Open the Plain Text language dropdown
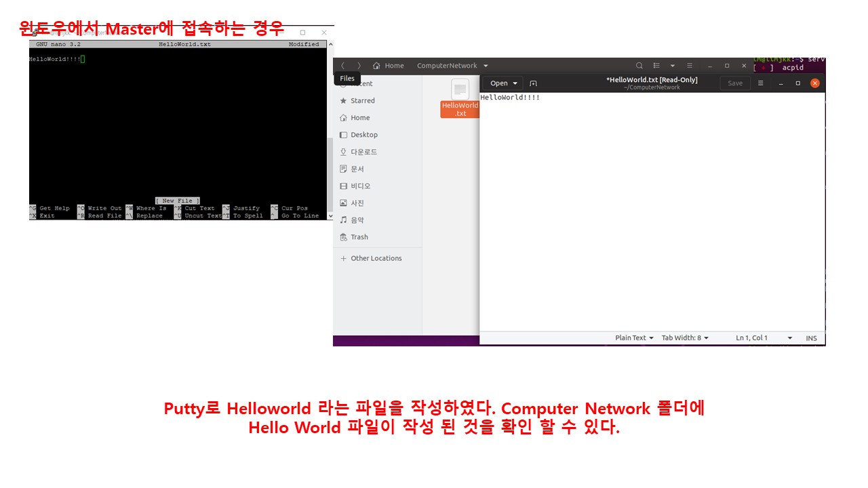Viewport: 868px width, 488px height. (x=634, y=338)
